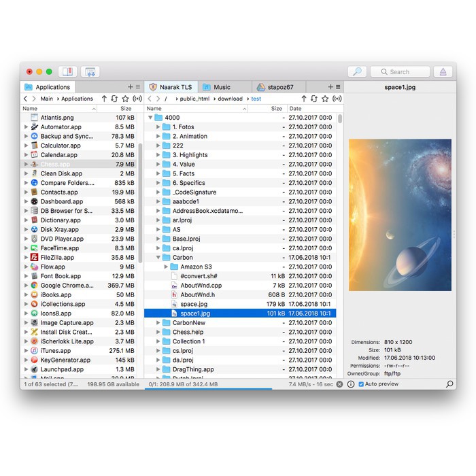Add a new tab in the left pane
The width and height of the screenshot is (476, 476).
click(130, 87)
